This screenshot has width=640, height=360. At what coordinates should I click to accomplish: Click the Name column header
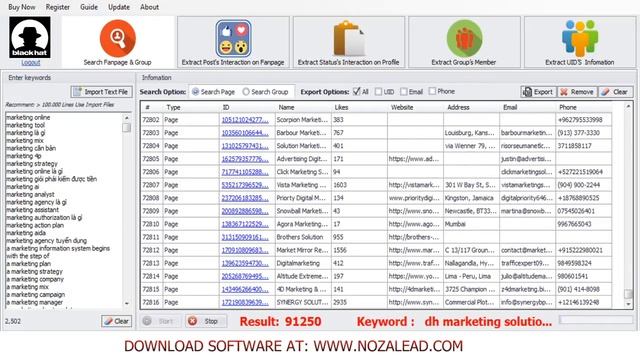tap(303, 107)
